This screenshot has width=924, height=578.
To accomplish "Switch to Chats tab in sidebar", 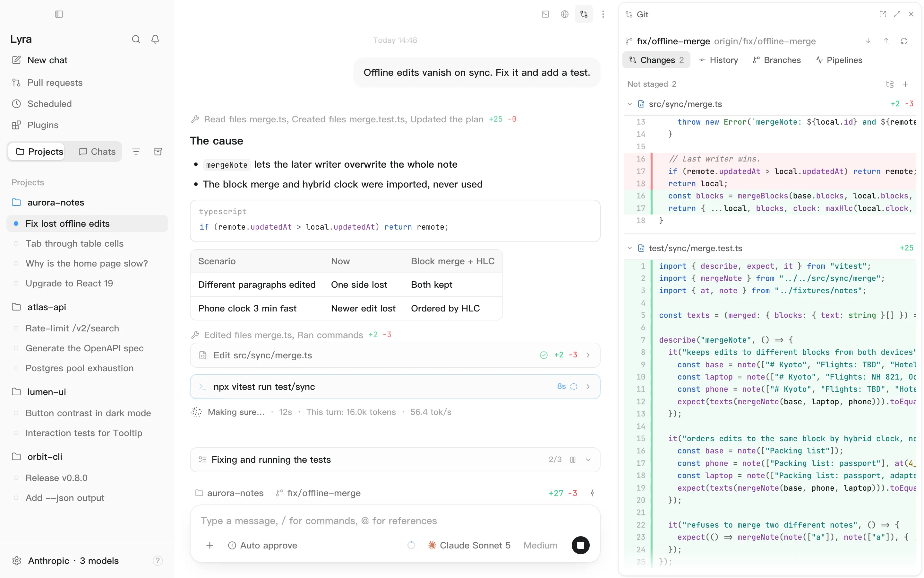I will 97,152.
